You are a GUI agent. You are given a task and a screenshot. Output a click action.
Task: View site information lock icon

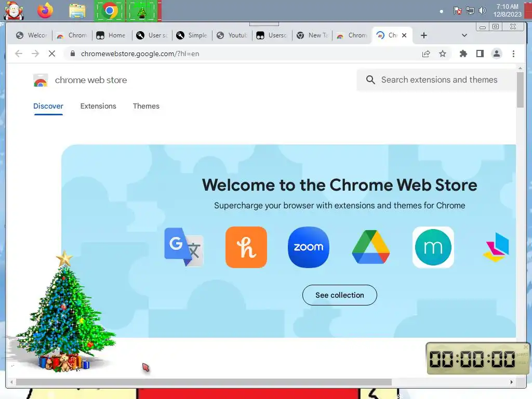[x=72, y=54]
